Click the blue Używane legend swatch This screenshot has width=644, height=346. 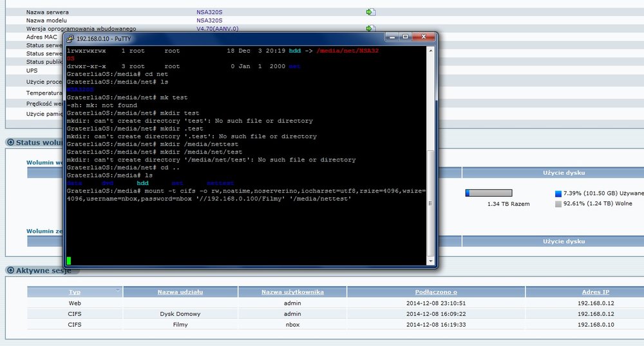click(558, 193)
